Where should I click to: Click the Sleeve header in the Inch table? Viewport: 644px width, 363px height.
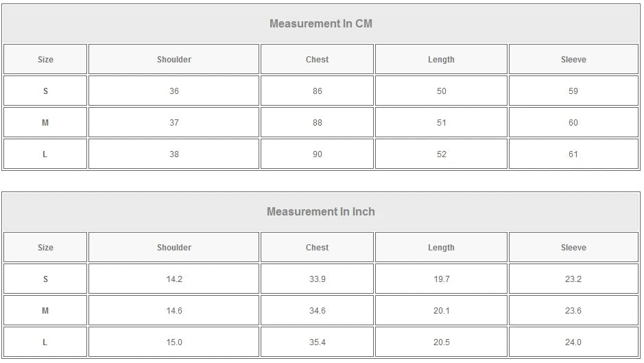coord(573,248)
